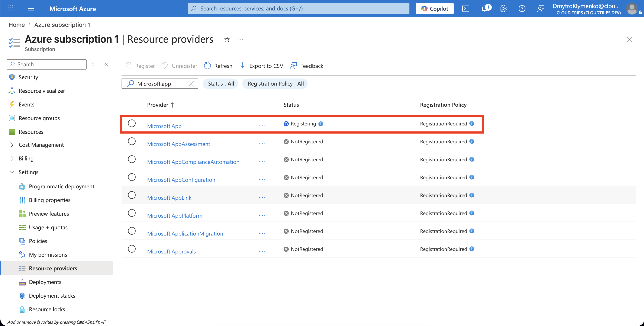The height and width of the screenshot is (326, 644).
Task: Open Programmatic deployment in the sidebar
Action: [61, 186]
